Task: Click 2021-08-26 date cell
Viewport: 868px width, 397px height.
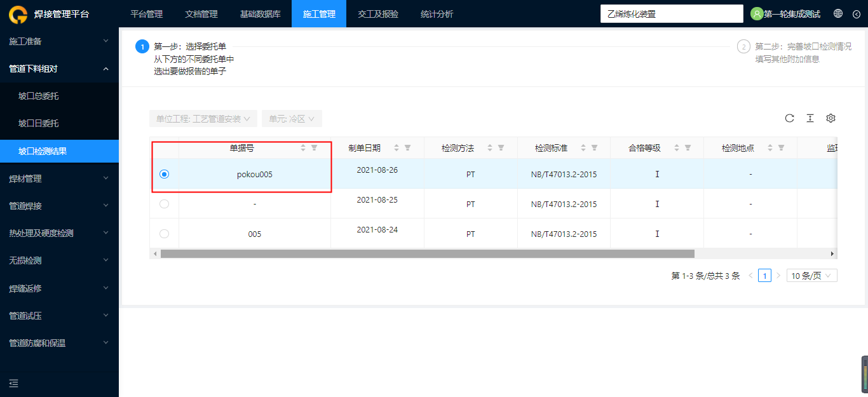Action: click(377, 170)
